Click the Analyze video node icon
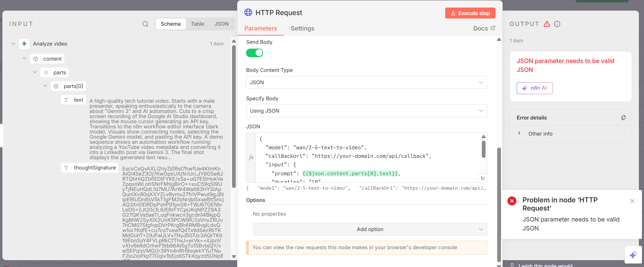 24,44
